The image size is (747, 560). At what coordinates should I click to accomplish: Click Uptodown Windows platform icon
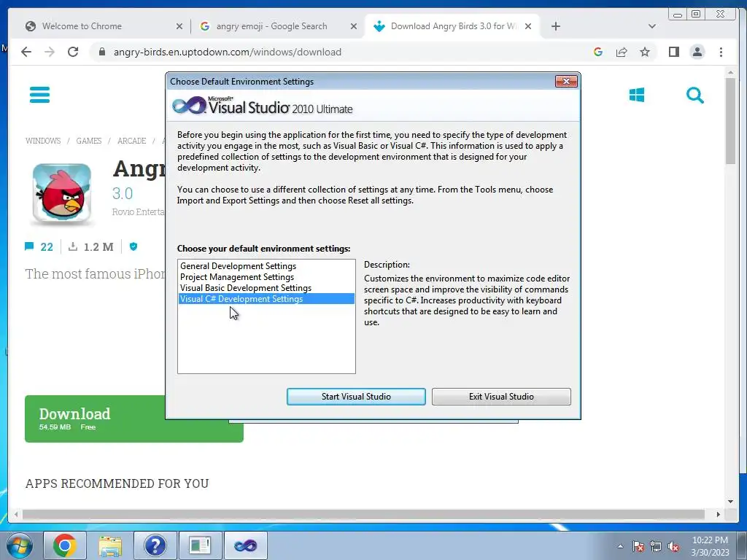click(x=636, y=95)
